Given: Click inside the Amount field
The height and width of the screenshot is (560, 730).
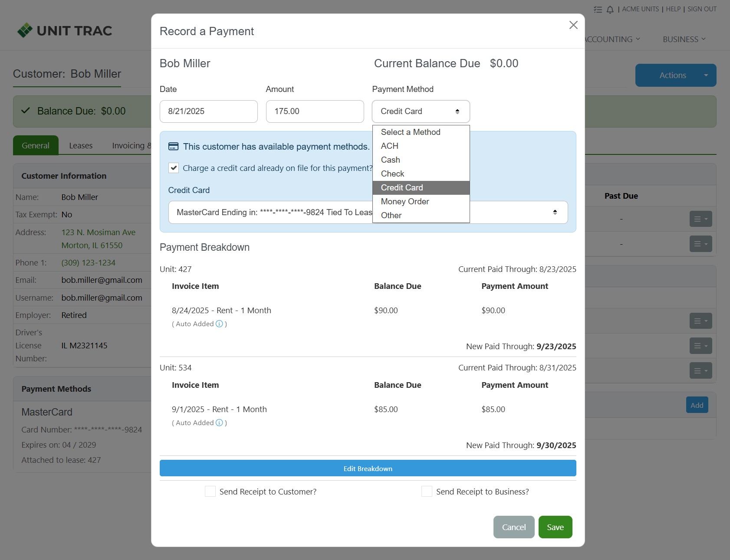Looking at the screenshot, I should click(315, 111).
